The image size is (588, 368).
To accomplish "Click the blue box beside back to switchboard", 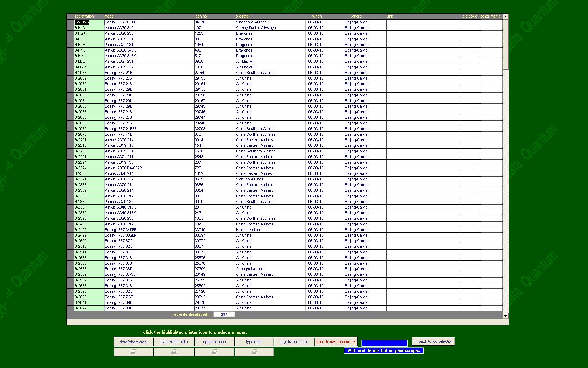I will click(x=384, y=343).
